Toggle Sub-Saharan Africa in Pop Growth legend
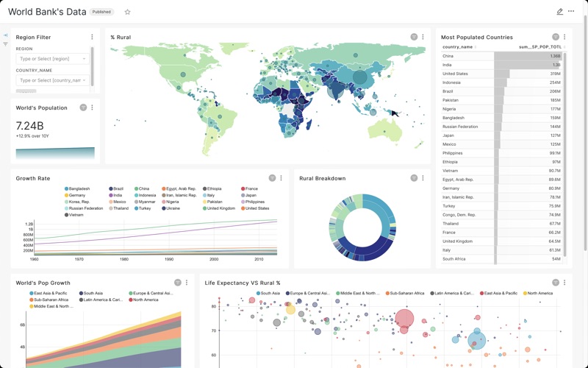This screenshot has width=588, height=368. coord(49,300)
